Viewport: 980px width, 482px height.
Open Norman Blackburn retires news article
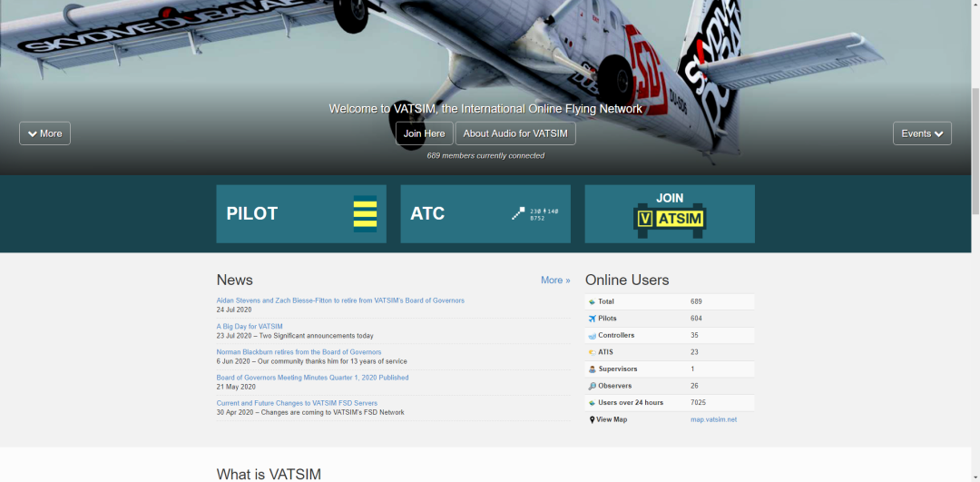(299, 352)
